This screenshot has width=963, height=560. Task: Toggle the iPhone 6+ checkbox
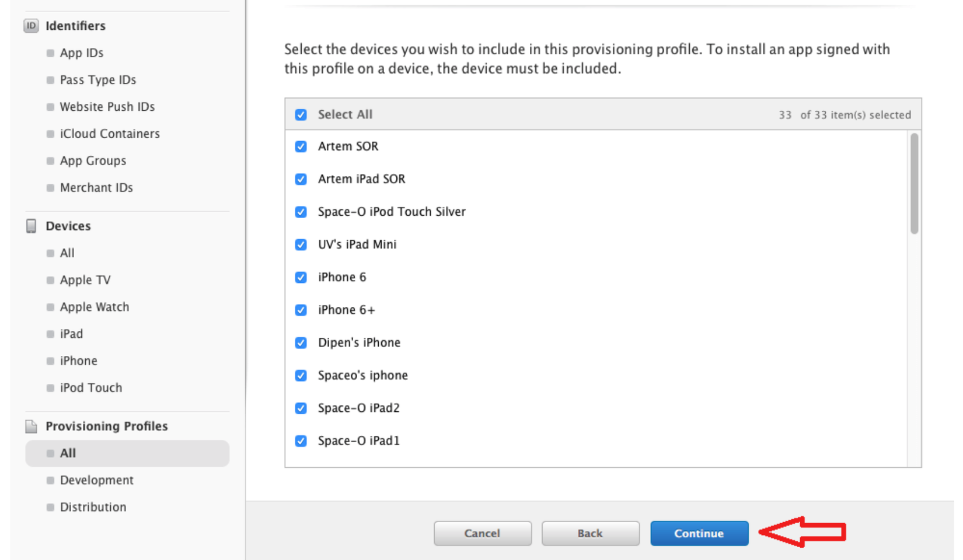301,310
